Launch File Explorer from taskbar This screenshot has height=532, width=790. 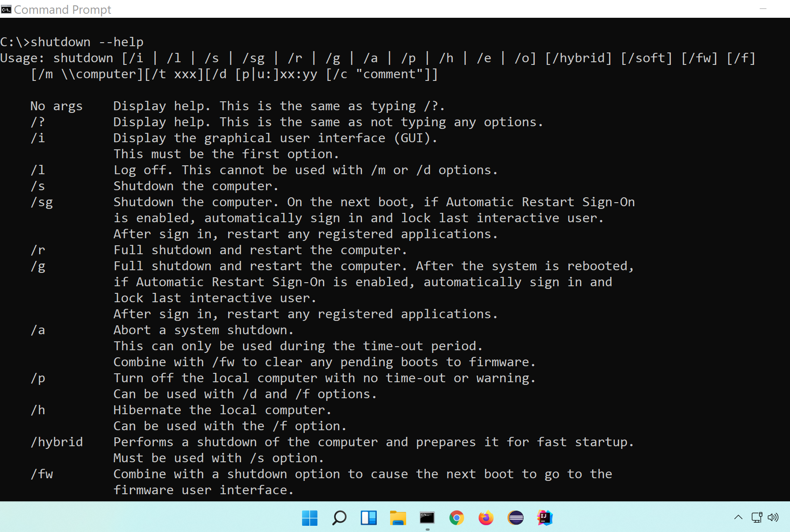coord(398,518)
